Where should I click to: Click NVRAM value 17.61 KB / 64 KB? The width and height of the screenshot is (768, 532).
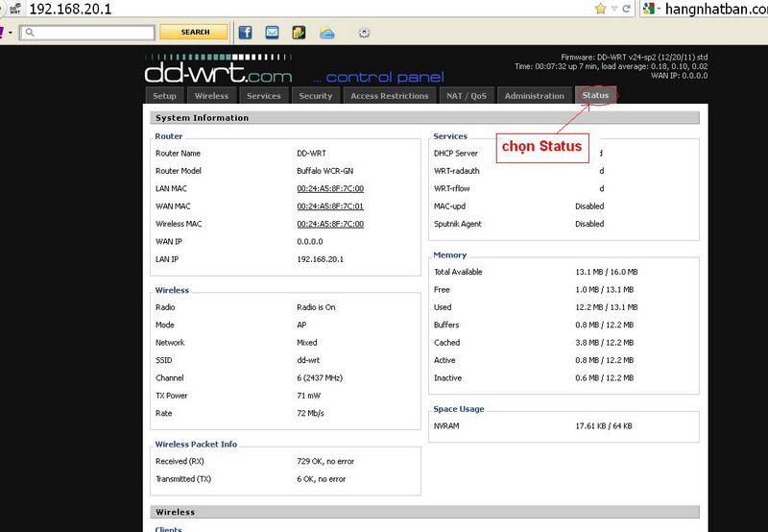point(604,425)
